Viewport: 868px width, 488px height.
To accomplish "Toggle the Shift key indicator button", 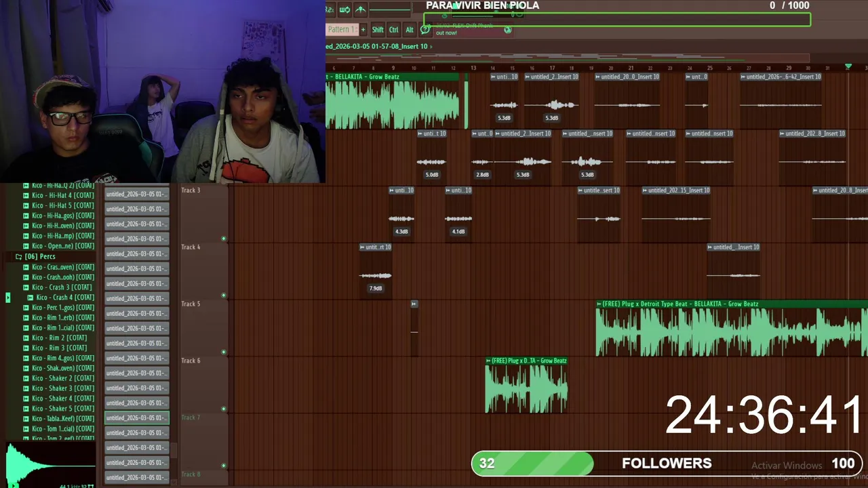I will pyautogui.click(x=378, y=29).
